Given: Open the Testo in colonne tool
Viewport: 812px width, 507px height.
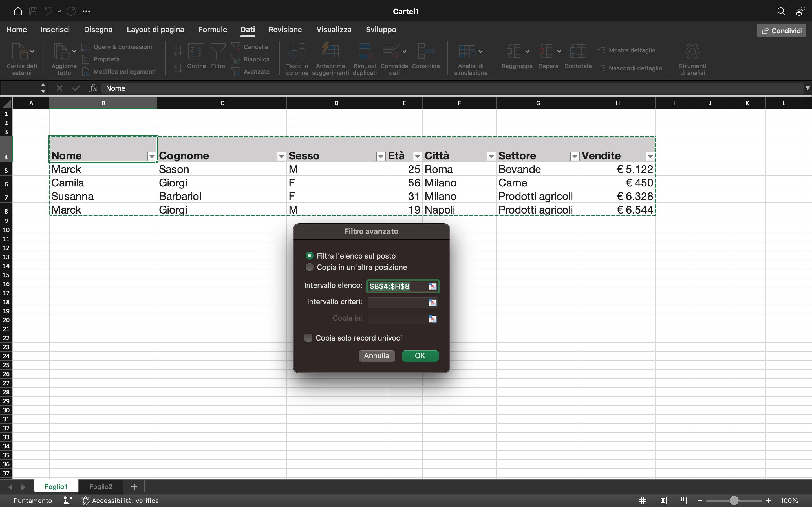Looking at the screenshot, I should click(x=297, y=59).
